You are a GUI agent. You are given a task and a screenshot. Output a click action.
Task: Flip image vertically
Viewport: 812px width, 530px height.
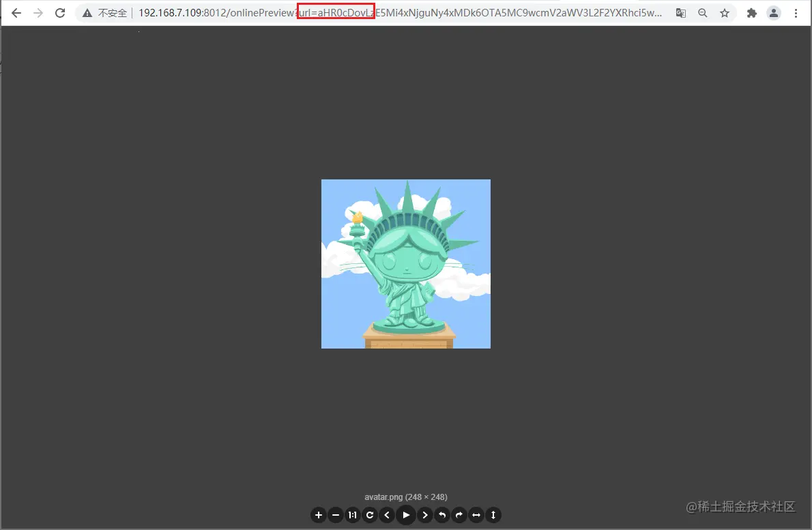[x=493, y=515]
